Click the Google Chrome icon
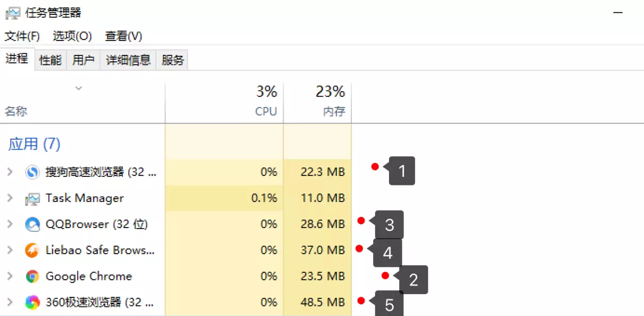644x316 pixels. coord(32,277)
